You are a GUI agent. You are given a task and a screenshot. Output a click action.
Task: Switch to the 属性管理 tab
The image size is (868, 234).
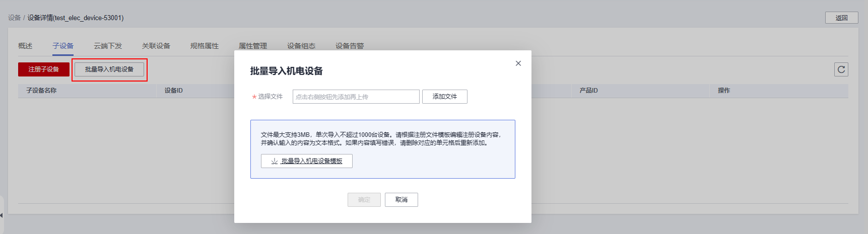click(x=253, y=46)
